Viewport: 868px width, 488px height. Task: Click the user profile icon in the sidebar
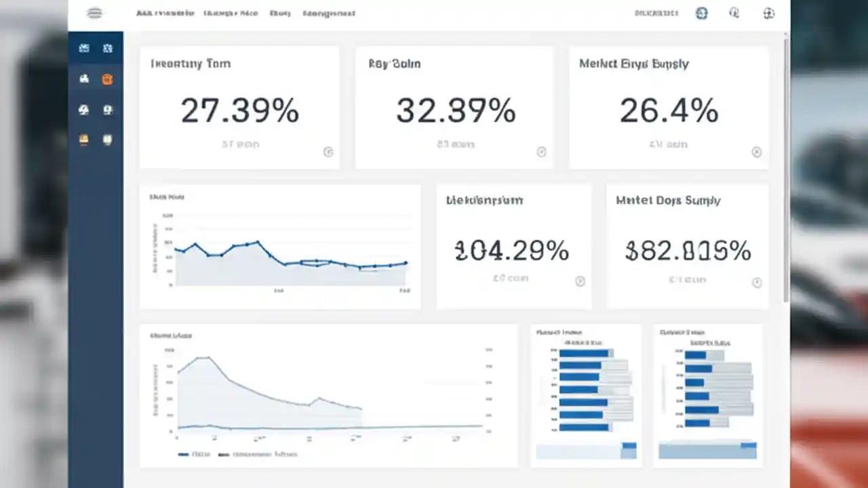tap(83, 110)
